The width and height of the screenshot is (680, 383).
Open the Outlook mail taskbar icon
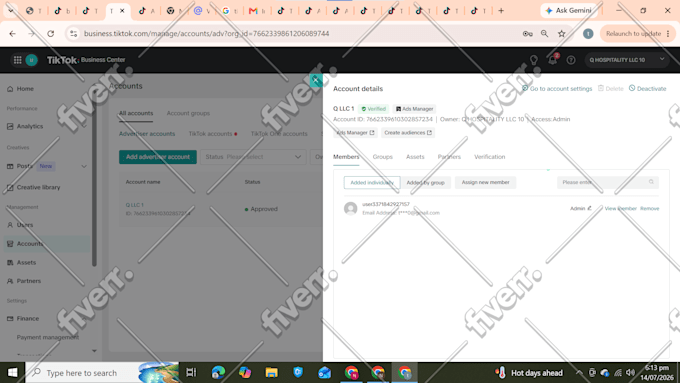[x=324, y=372]
